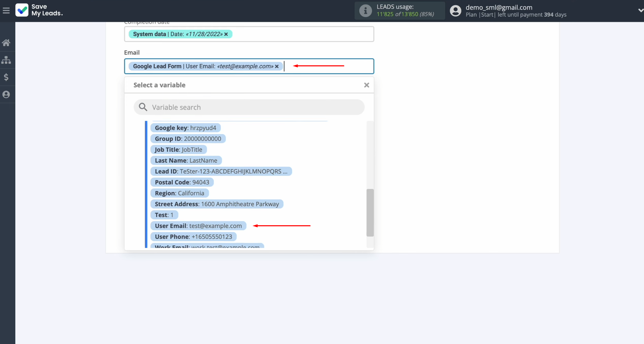
Task: Click the Email field label
Action: 132,52
